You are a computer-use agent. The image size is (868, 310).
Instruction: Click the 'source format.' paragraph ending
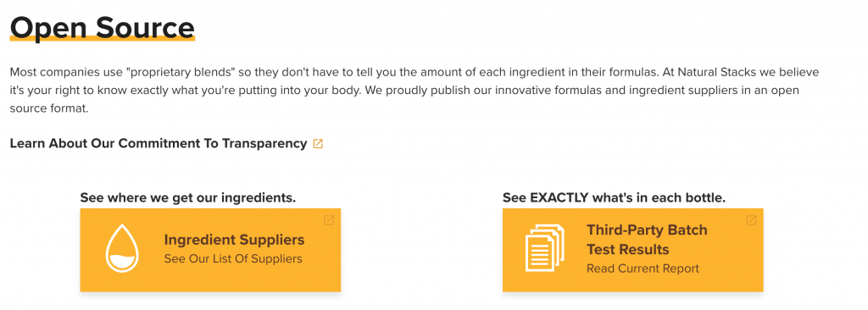tap(49, 109)
